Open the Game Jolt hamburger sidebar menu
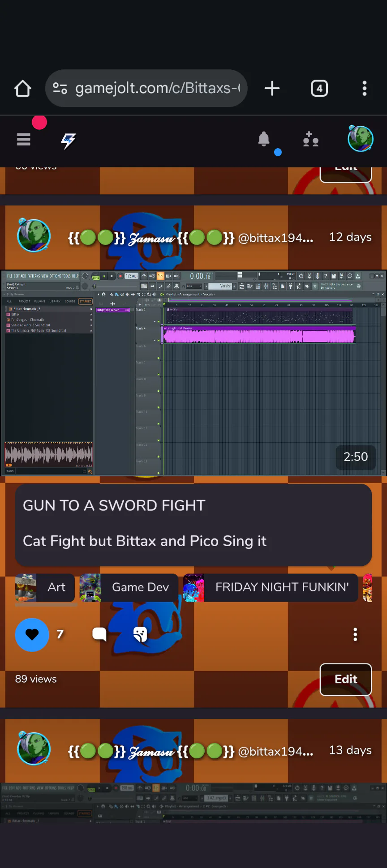 tap(23, 140)
